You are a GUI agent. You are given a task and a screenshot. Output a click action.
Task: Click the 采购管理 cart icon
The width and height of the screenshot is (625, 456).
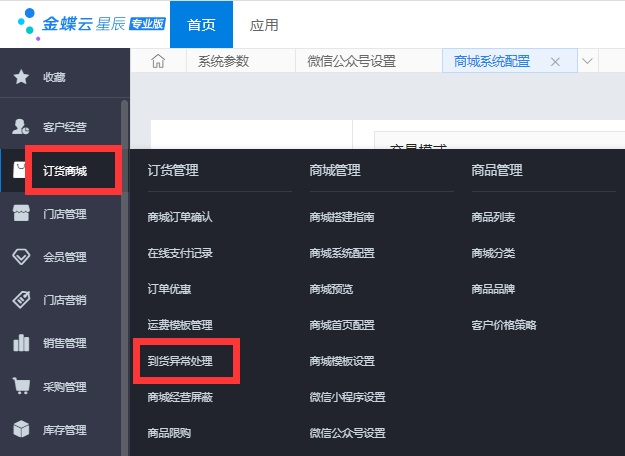coord(20,386)
